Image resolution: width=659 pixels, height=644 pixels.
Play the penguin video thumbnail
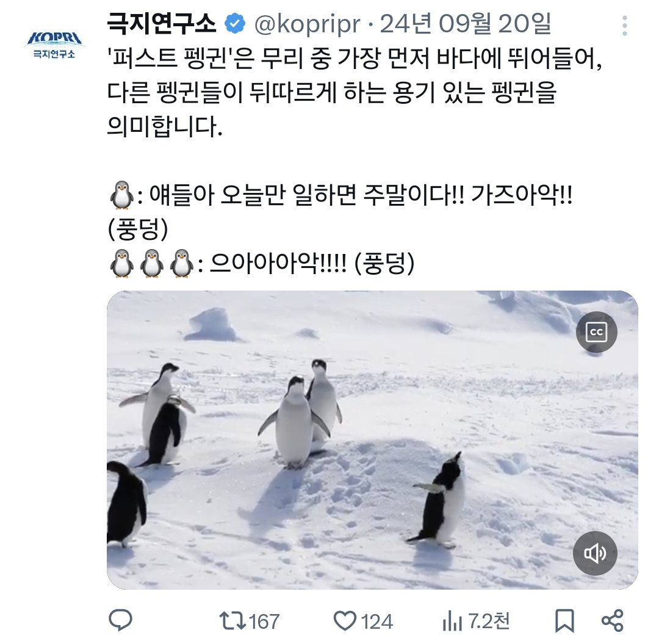[372, 440]
